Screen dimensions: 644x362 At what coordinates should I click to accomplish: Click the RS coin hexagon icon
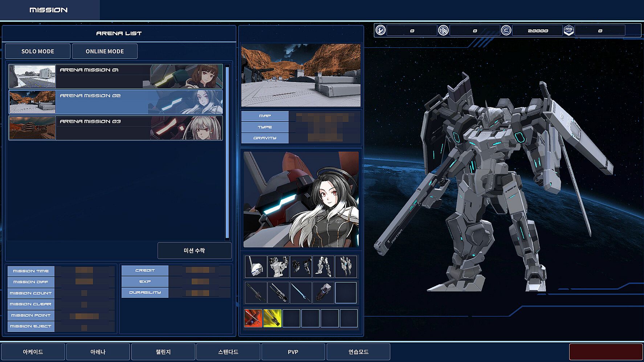click(569, 30)
